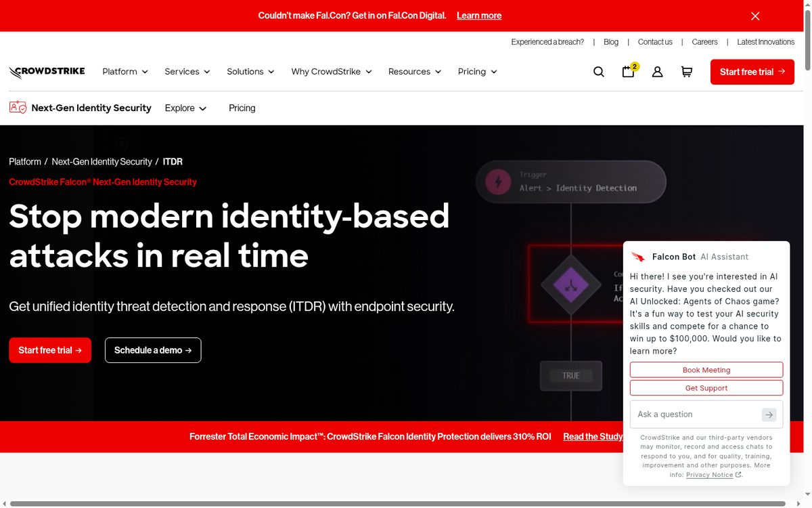Image resolution: width=812 pixels, height=508 pixels.
Task: Click the TRUE node in the workflow diagram
Action: point(571,375)
